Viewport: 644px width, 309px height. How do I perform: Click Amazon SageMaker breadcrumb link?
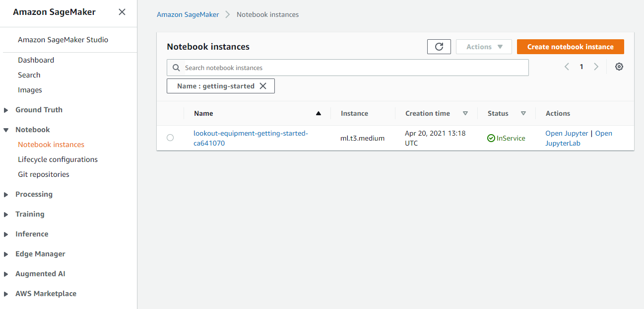[188, 14]
